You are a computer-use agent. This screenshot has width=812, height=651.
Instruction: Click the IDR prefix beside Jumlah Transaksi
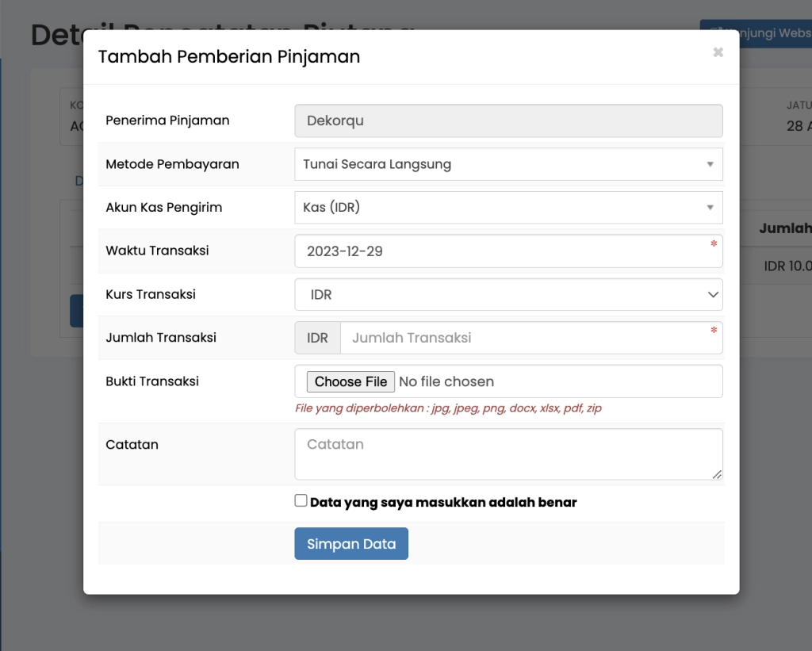pyautogui.click(x=317, y=338)
